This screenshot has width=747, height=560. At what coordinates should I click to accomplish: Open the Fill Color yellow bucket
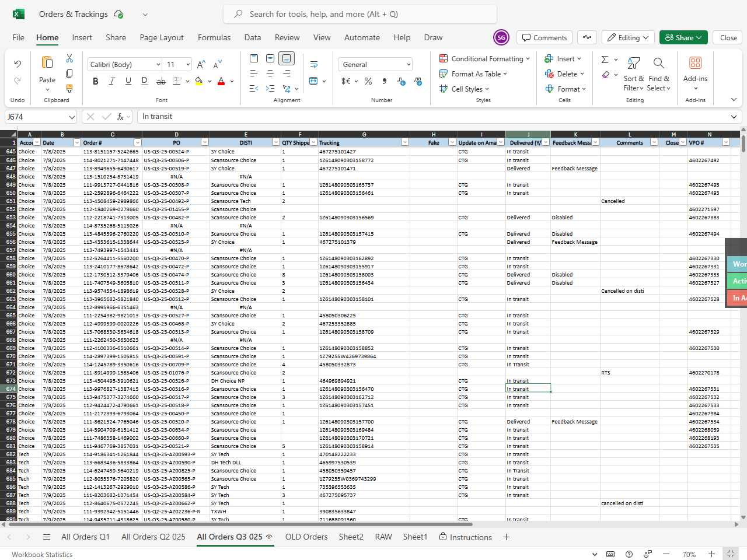click(199, 81)
